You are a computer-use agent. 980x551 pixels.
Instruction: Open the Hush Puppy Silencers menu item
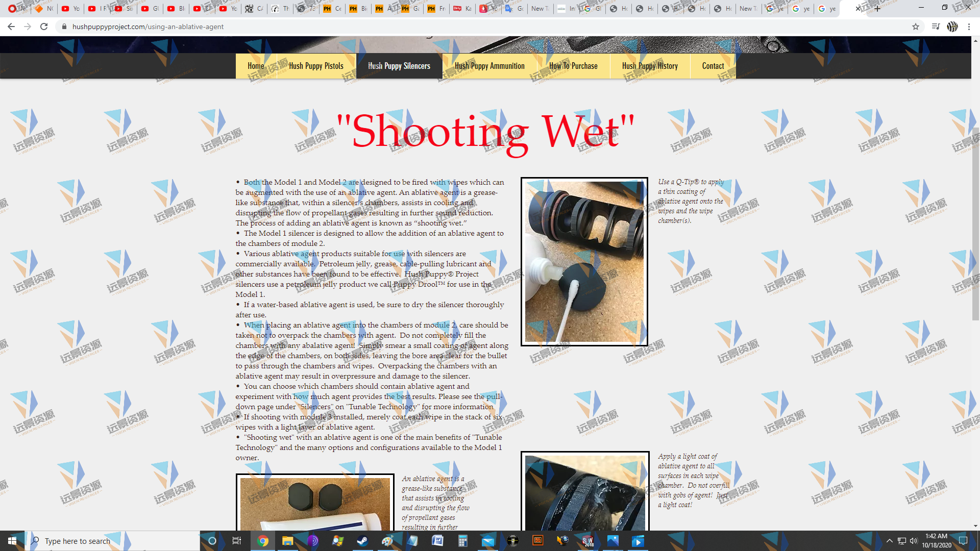tap(399, 66)
